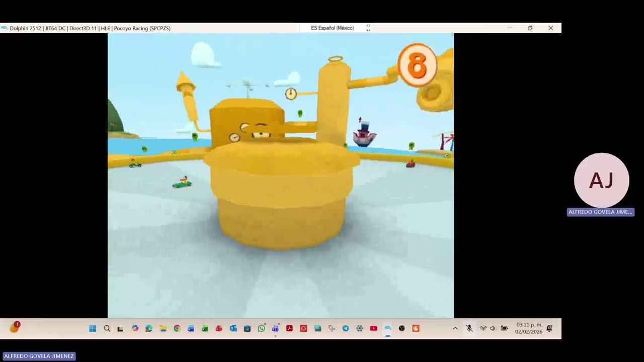This screenshot has height=362, width=644.
Task: Open OBS Studio from the taskbar
Action: click(x=401, y=328)
